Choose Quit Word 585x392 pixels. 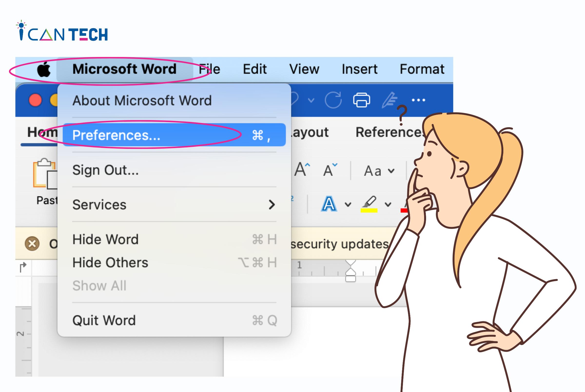(x=174, y=320)
